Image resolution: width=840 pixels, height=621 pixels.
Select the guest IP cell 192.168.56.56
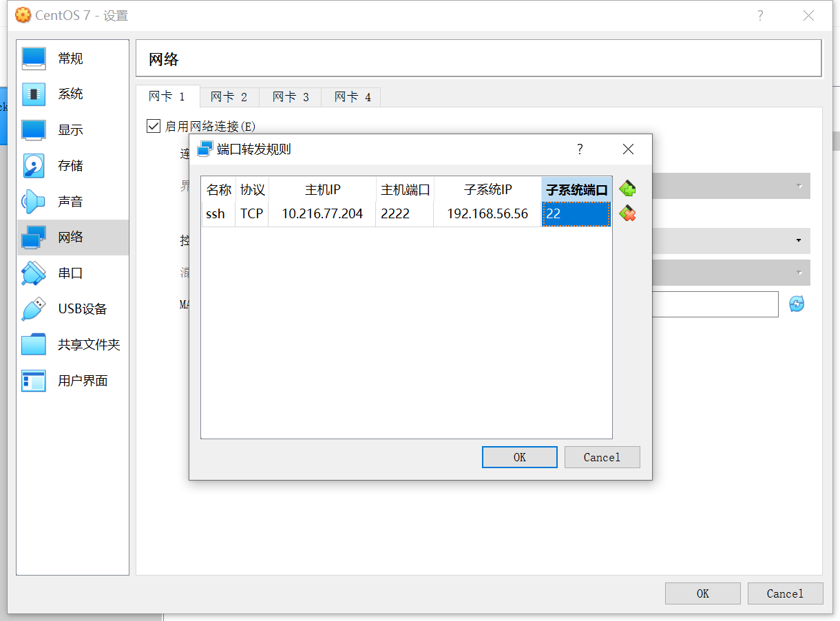(x=487, y=214)
